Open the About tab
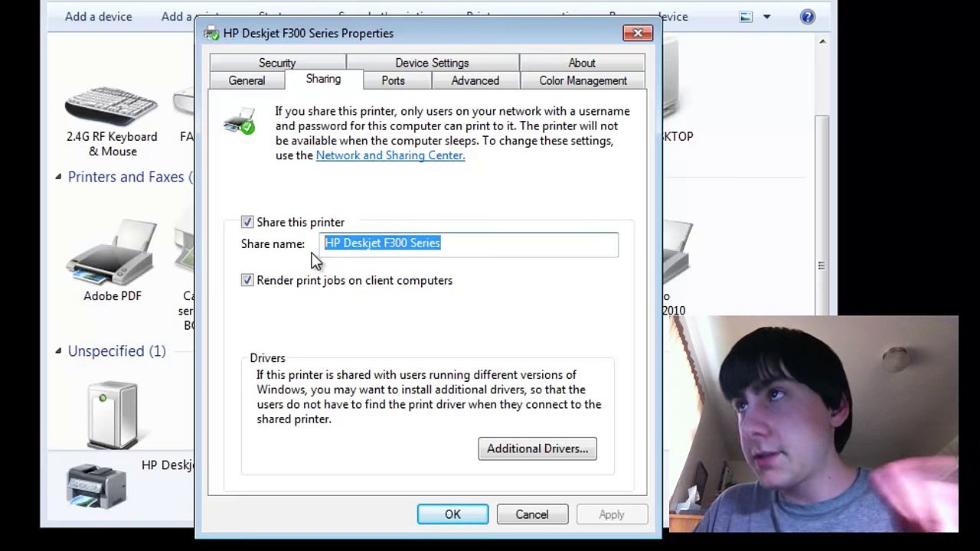 (582, 63)
